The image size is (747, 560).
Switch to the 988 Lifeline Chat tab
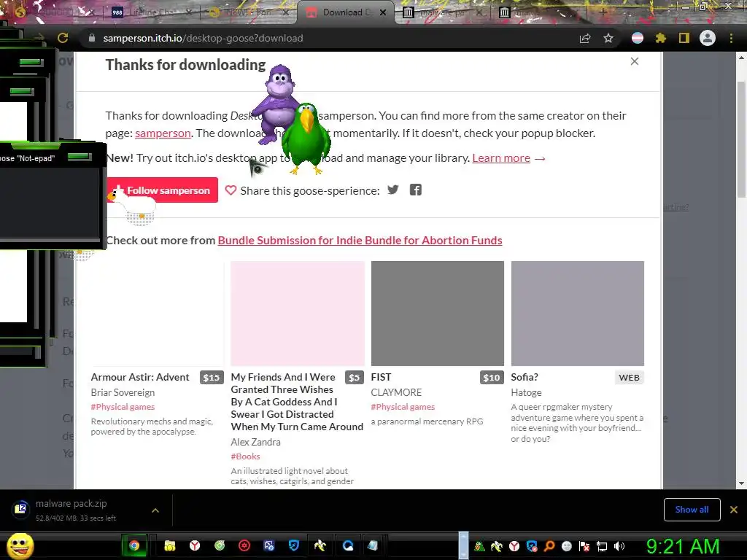[x=152, y=12]
